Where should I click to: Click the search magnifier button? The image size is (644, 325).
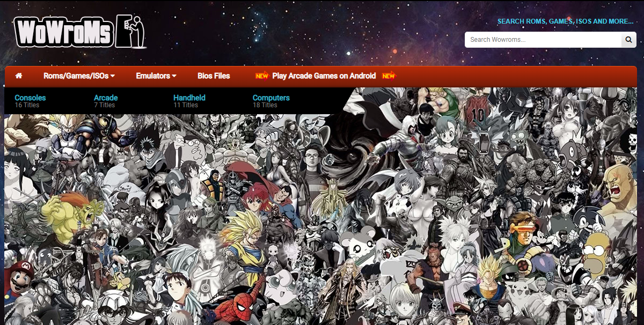point(628,40)
